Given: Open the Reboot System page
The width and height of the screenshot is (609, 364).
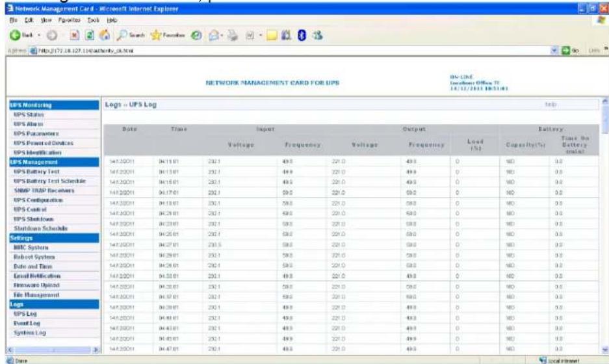Looking at the screenshot, I should [x=34, y=257].
